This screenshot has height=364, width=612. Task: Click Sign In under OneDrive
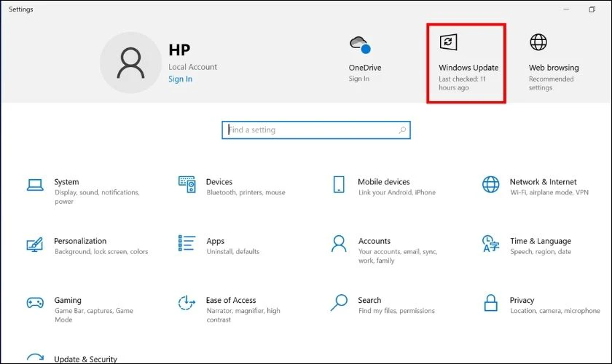[359, 79]
